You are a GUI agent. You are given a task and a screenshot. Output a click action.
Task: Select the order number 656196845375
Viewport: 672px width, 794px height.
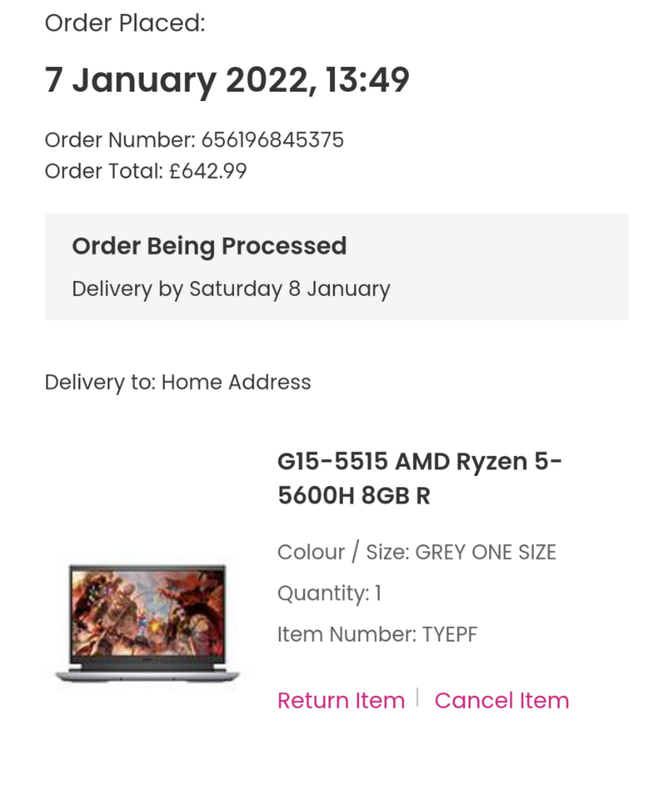tap(272, 140)
